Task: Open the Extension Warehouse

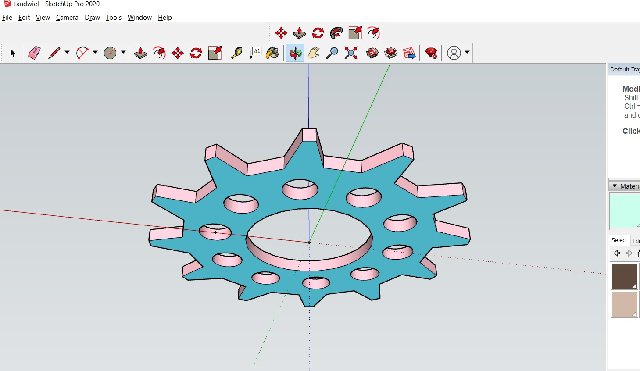Action: [x=391, y=53]
